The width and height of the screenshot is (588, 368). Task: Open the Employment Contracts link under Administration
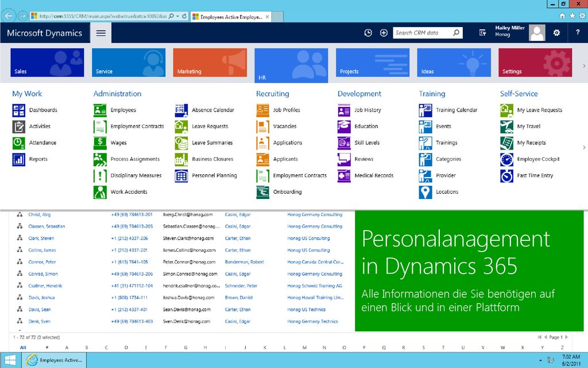[x=137, y=126]
